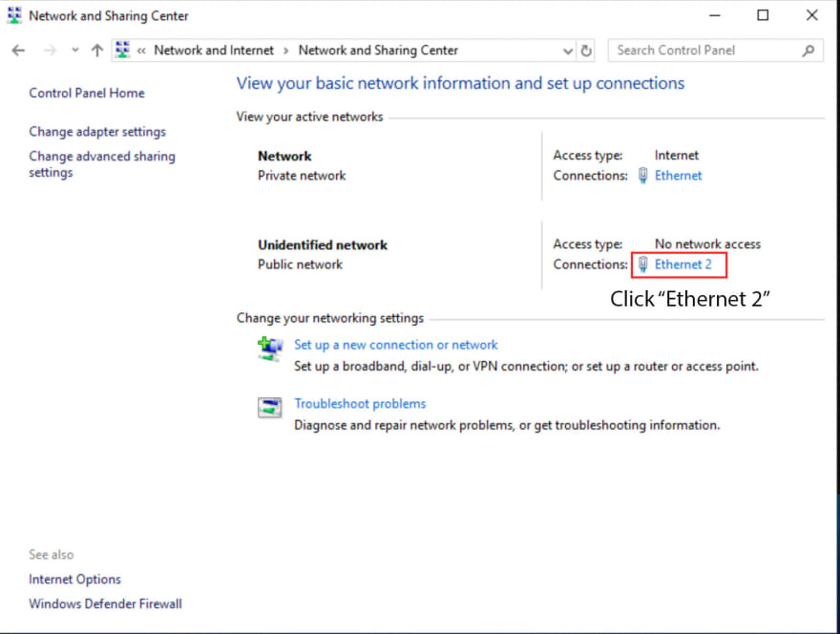
Task: Minimize the Network and Sharing Center window
Action: (715, 15)
